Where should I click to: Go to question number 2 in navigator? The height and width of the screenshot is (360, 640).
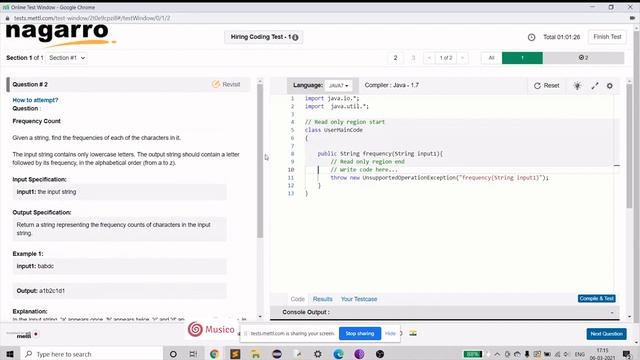tap(395, 58)
